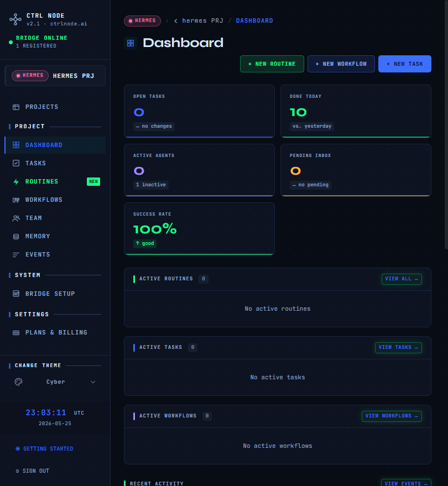Click the Sign Out icon
Viewport: 448px width, 486px height.
coord(17,471)
